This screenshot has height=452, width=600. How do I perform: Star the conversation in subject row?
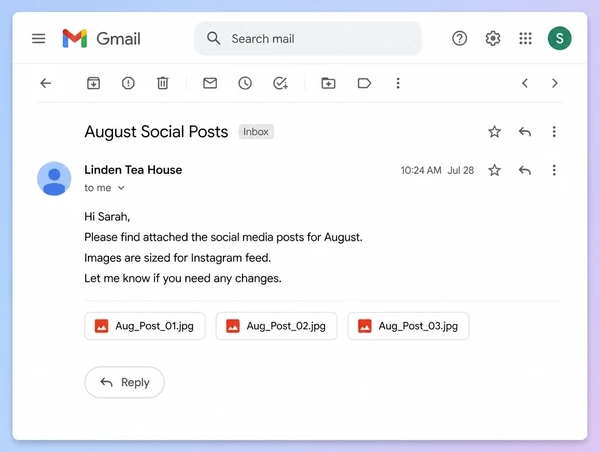point(494,132)
